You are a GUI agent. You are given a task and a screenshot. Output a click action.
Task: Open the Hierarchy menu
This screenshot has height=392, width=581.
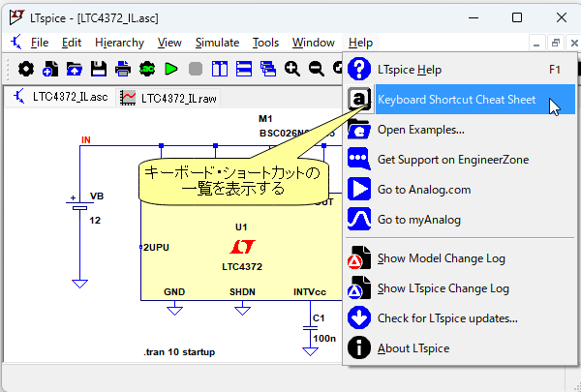119,43
